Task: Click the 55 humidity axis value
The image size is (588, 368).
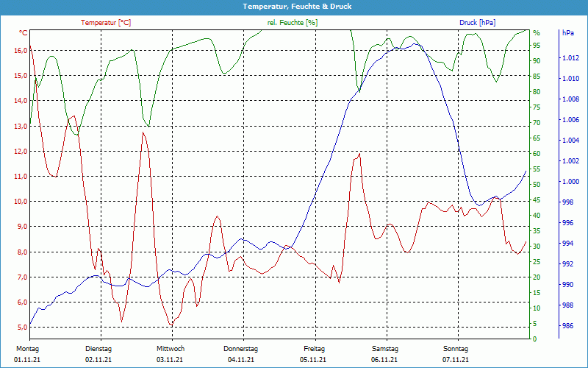Action: coord(537,169)
